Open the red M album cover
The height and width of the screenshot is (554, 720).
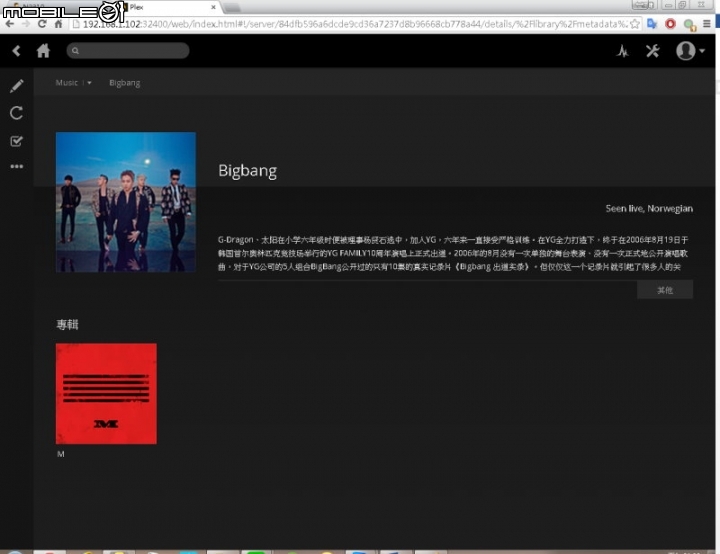[x=106, y=394]
